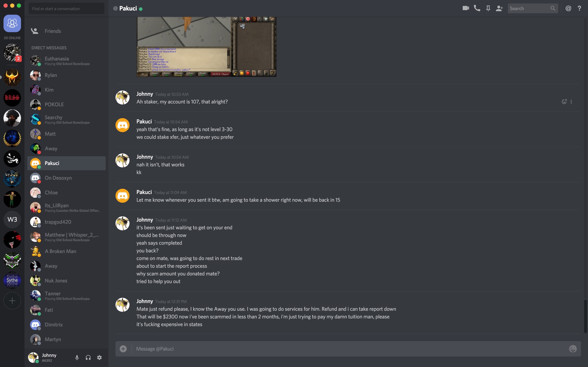Open user settings gear icon

point(99,358)
